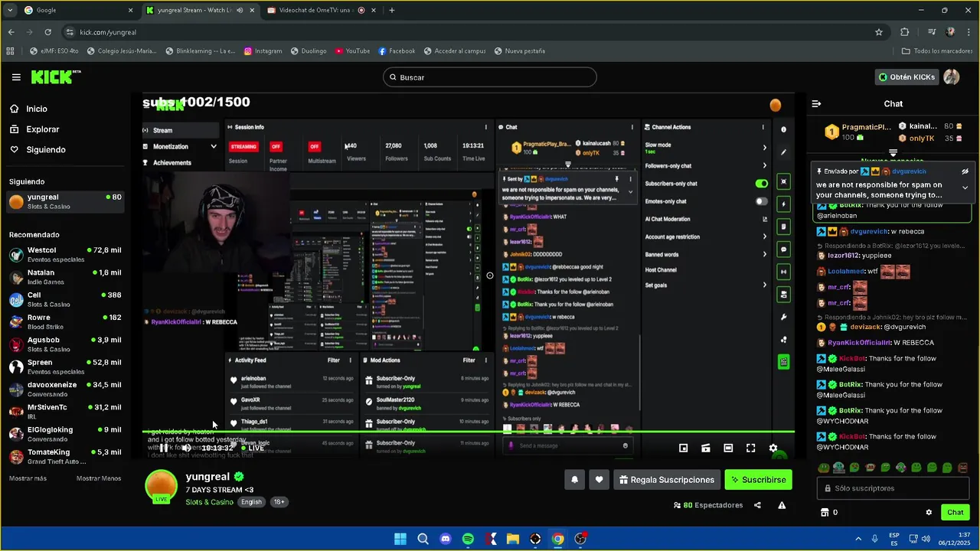Open the YouTube bookmark

352,51
